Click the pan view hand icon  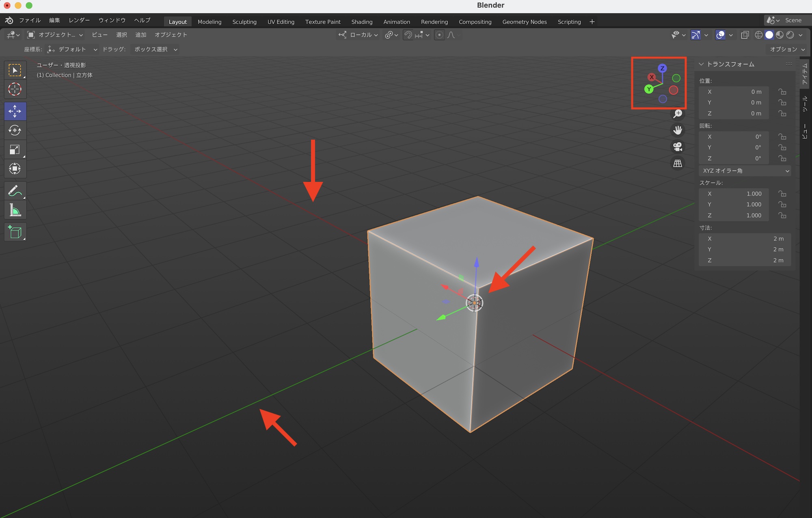(678, 130)
